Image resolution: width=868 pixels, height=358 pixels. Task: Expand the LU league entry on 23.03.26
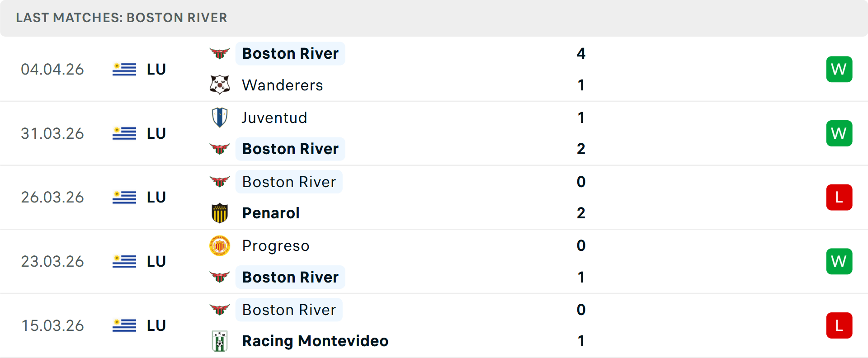(156, 261)
